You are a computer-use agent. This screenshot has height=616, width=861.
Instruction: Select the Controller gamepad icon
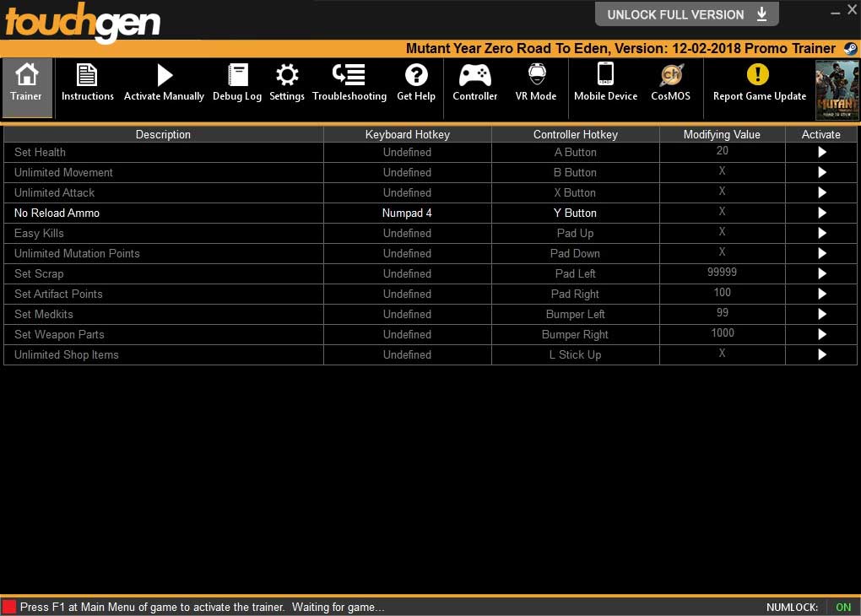click(475, 76)
